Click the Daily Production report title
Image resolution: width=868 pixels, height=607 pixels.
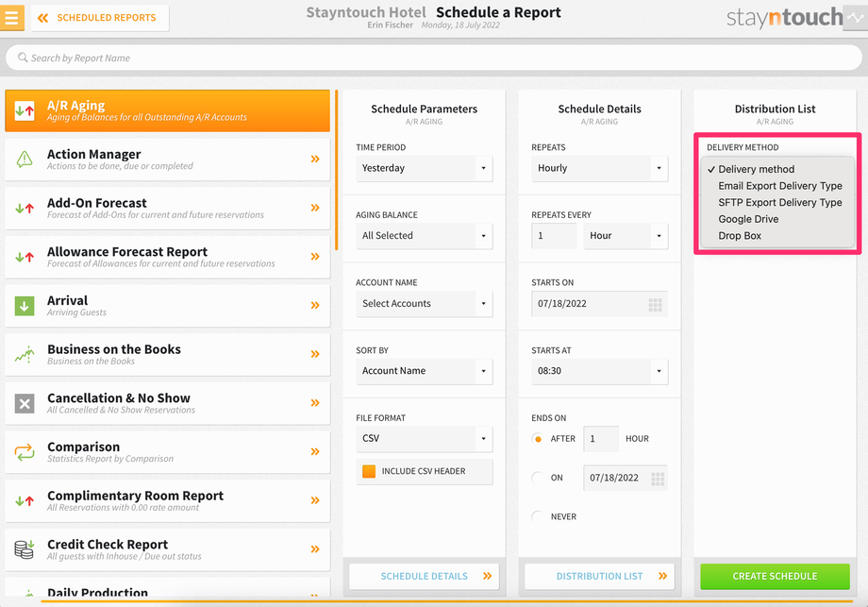[98, 592]
